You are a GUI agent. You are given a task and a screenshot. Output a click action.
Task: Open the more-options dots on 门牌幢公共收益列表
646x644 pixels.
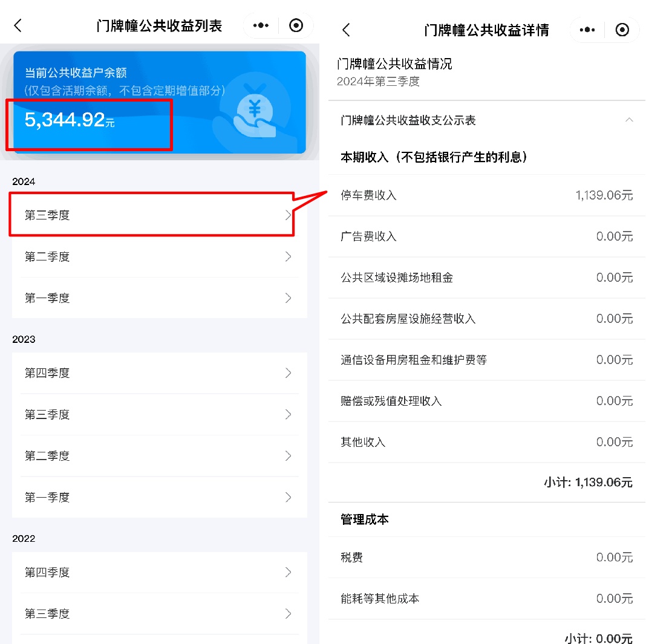(x=261, y=25)
